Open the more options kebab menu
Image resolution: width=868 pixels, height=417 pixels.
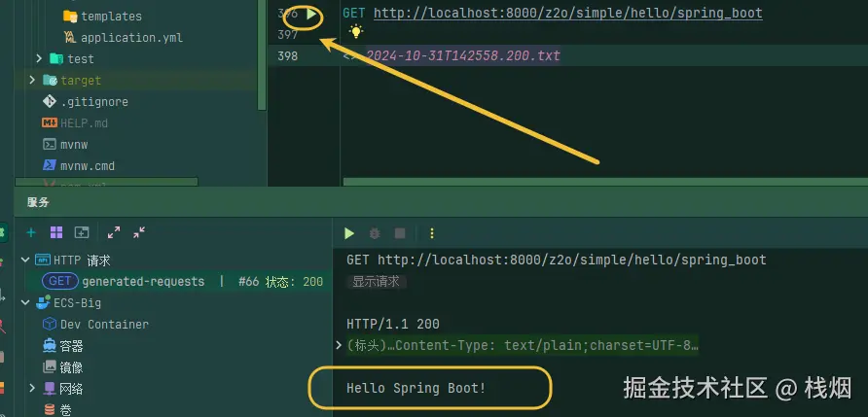(432, 234)
